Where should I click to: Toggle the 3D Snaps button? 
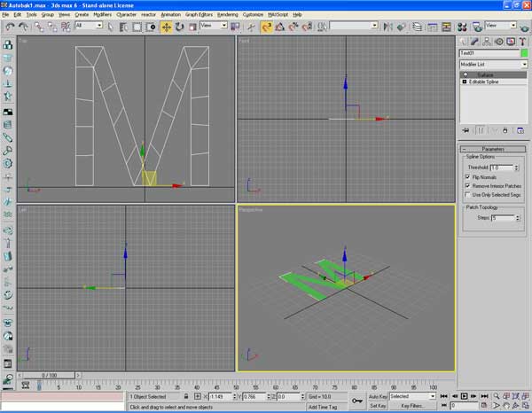pyautogui.click(x=266, y=27)
